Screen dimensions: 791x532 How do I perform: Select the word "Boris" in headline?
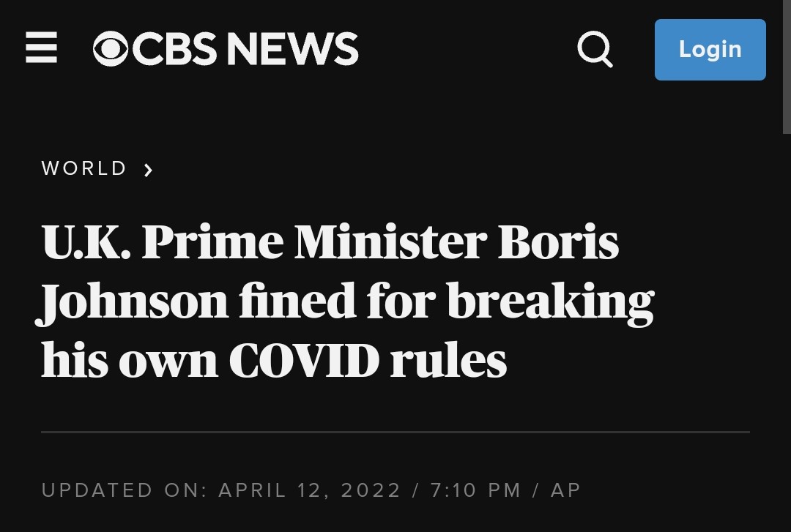coord(558,242)
